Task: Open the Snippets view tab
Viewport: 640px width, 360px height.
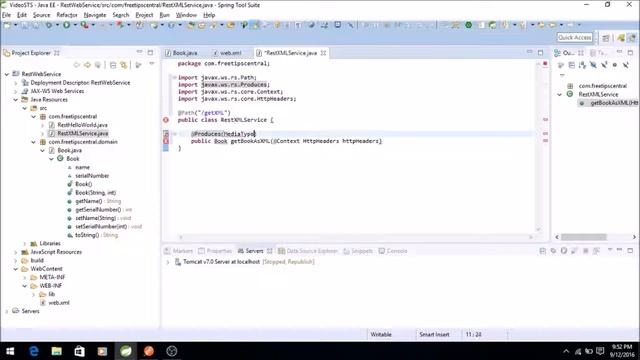Action: pyautogui.click(x=358, y=251)
